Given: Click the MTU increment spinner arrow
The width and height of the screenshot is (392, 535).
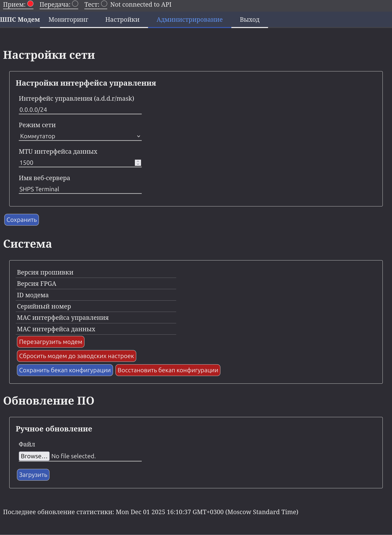Looking at the screenshot, I should pyautogui.click(x=138, y=161).
